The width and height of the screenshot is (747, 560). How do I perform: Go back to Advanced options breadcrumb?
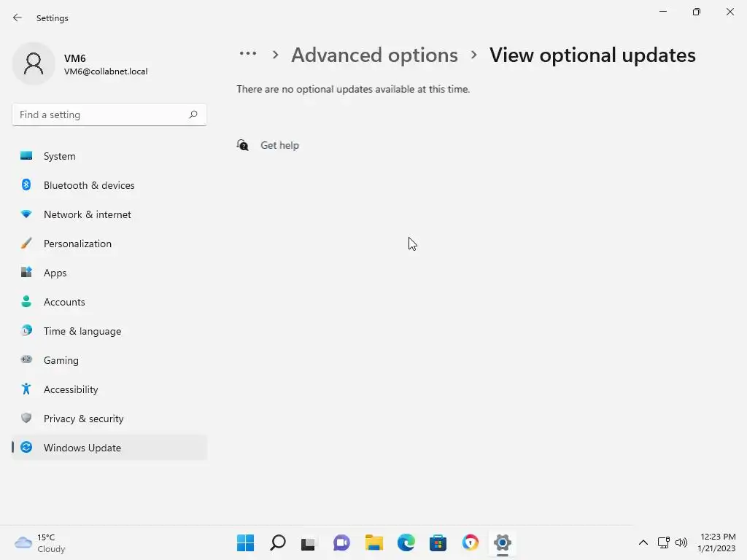pos(374,55)
